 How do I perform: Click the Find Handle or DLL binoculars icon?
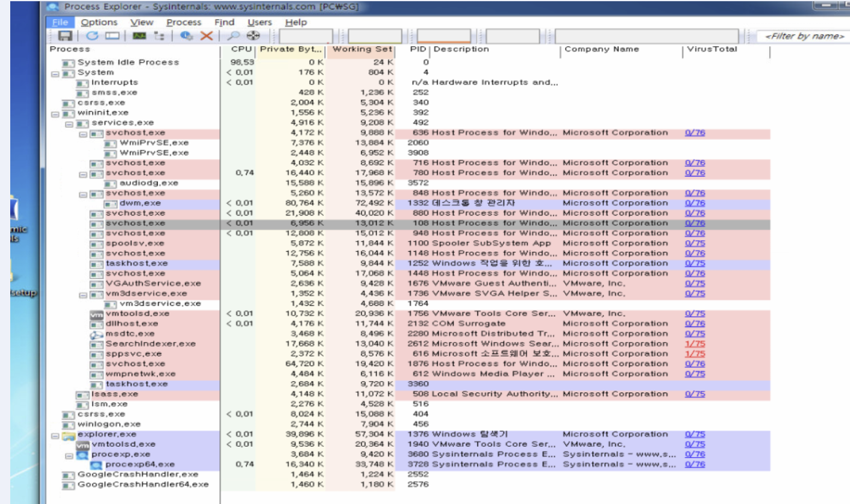pos(234,36)
